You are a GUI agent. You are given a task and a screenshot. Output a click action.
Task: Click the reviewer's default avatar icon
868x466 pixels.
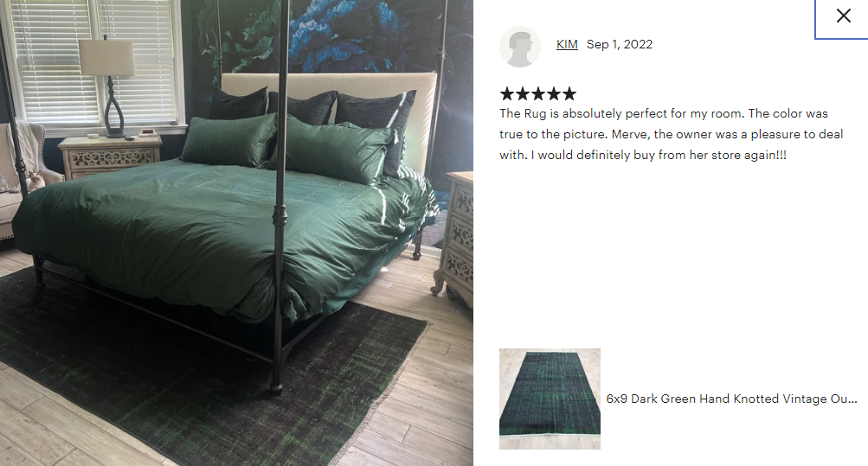point(520,47)
